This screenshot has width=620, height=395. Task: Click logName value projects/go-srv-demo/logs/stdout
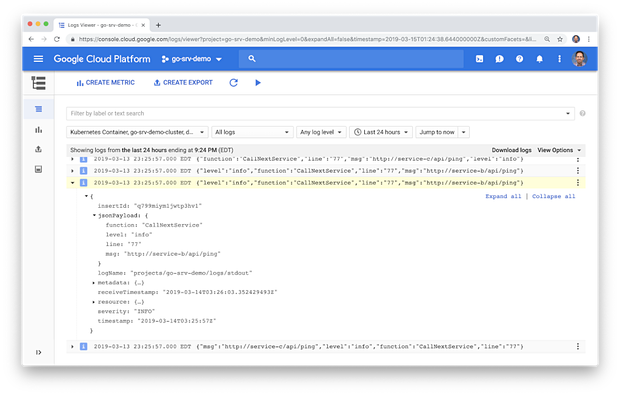[x=191, y=273]
